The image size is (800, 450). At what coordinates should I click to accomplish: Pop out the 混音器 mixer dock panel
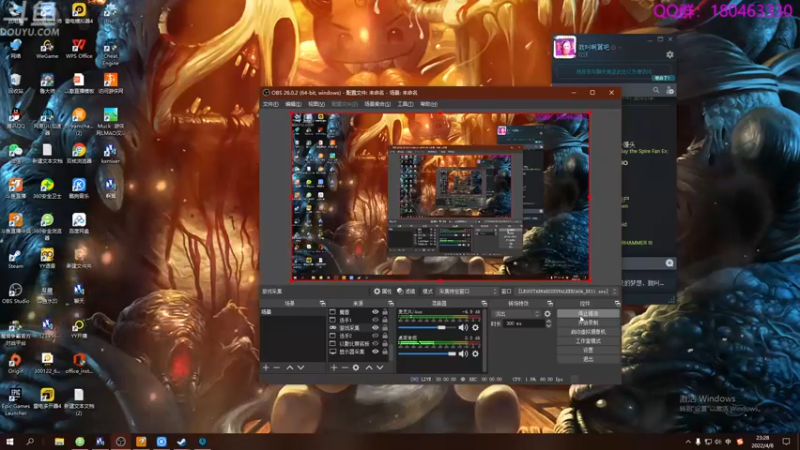[x=484, y=303]
